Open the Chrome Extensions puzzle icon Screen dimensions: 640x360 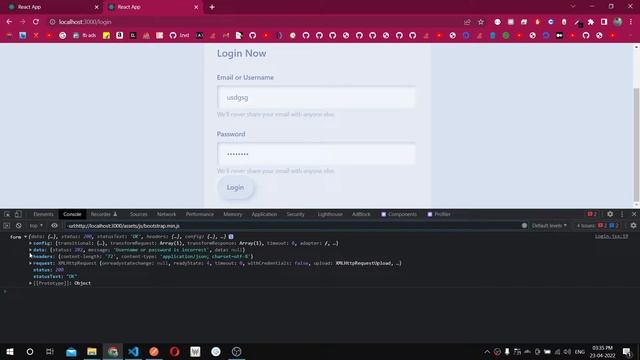tap(591, 22)
